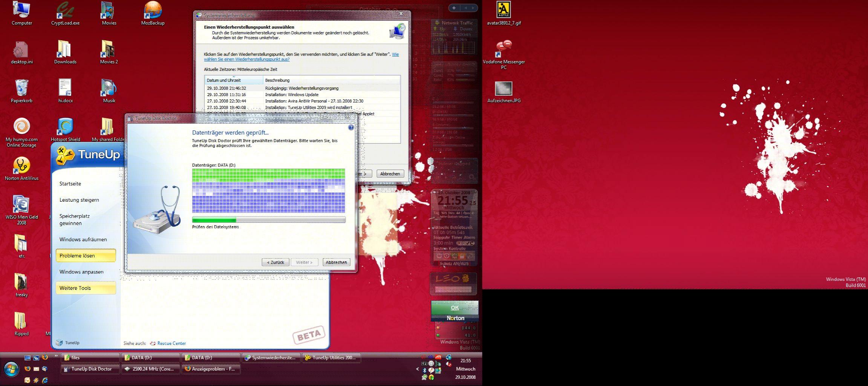The width and height of the screenshot is (868, 386).
Task: Click Abbrechen in Systemwiederherstellung window
Action: pyautogui.click(x=390, y=173)
